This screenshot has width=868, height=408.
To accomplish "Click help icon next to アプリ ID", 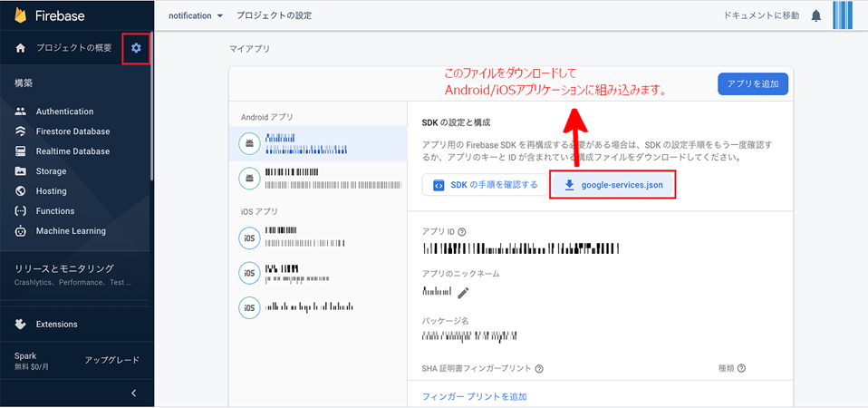I will click(462, 231).
